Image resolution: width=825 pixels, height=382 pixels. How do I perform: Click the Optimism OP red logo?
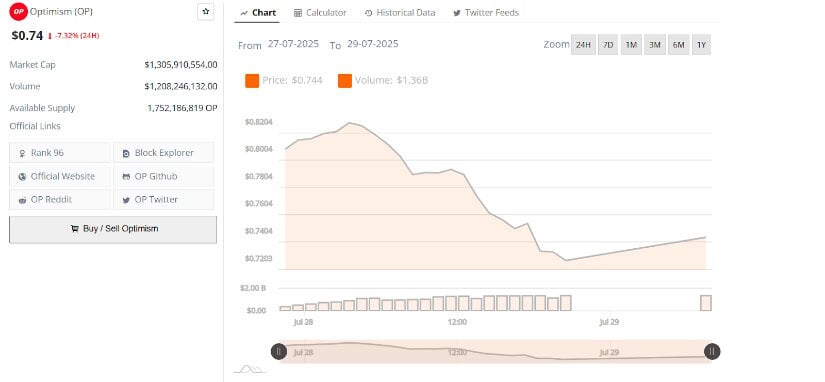[18, 12]
